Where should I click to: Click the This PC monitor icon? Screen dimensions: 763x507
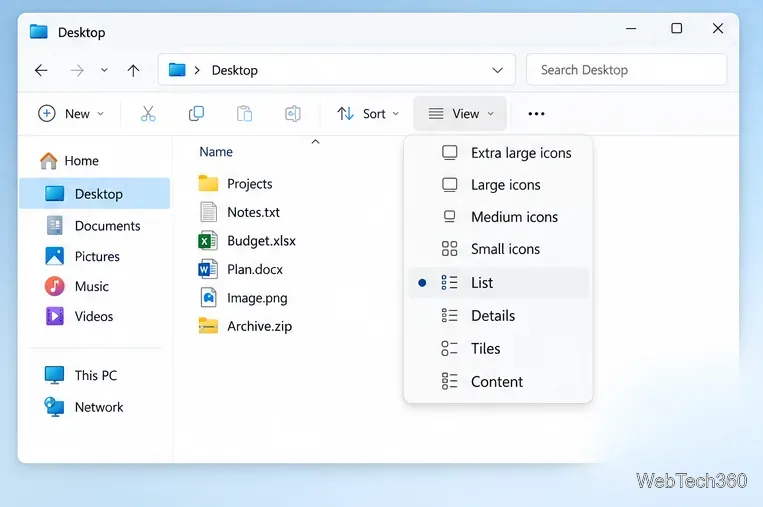click(54, 375)
